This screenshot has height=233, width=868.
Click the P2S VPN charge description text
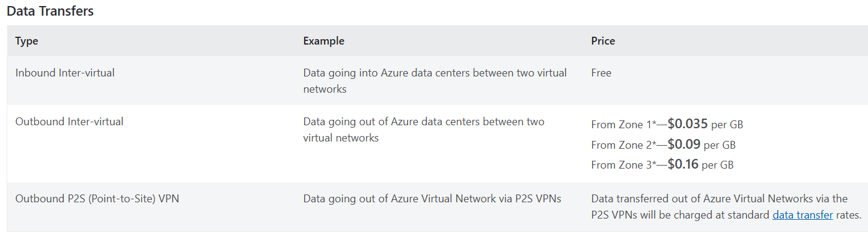726,207
